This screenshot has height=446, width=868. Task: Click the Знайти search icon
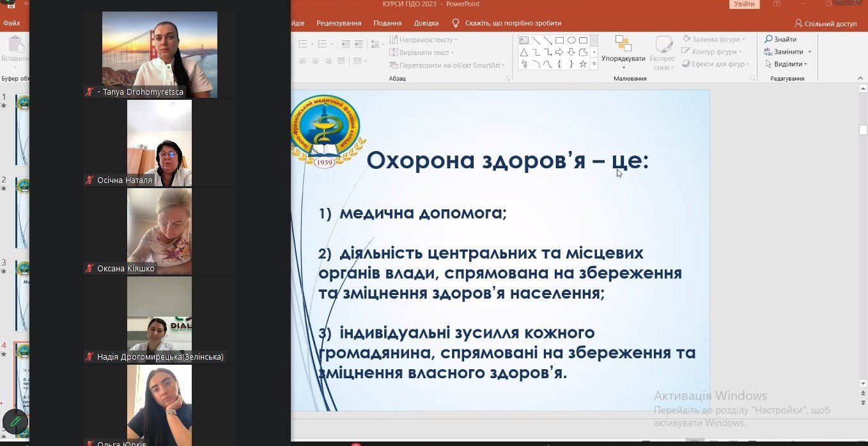[769, 40]
